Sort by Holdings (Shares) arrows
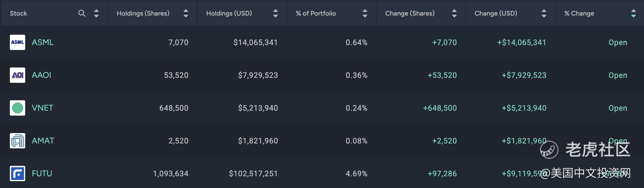644x188 pixels. tap(186, 13)
